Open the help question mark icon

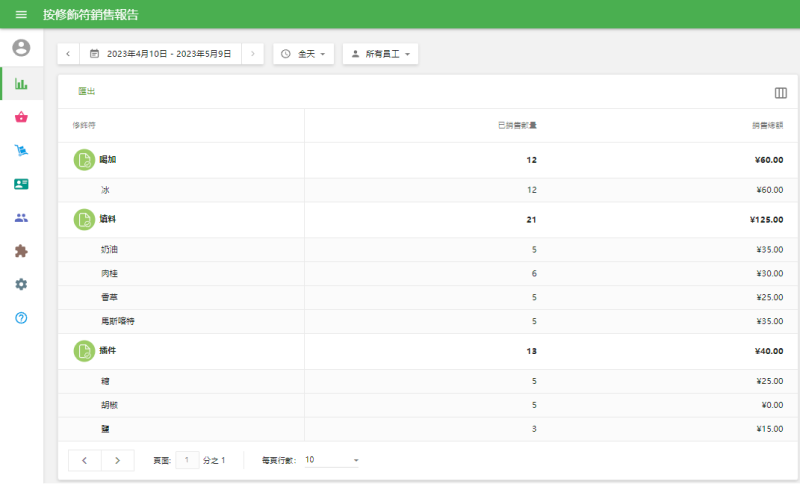point(21,318)
